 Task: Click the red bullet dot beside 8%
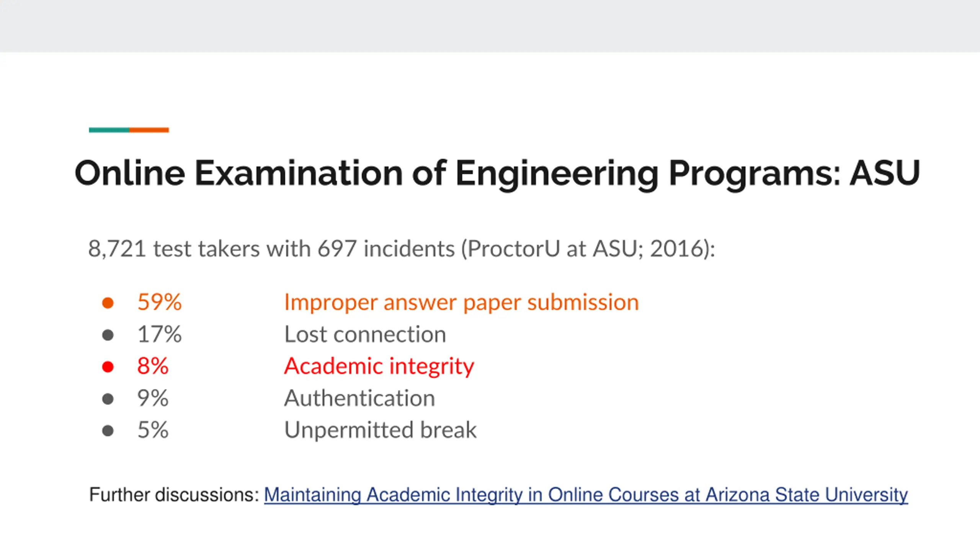[108, 367]
